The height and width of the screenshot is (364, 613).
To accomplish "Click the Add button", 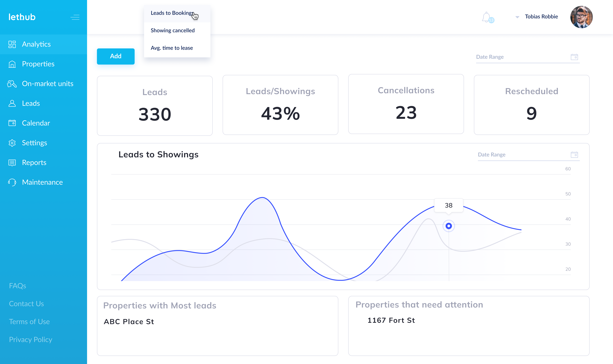I will click(116, 56).
